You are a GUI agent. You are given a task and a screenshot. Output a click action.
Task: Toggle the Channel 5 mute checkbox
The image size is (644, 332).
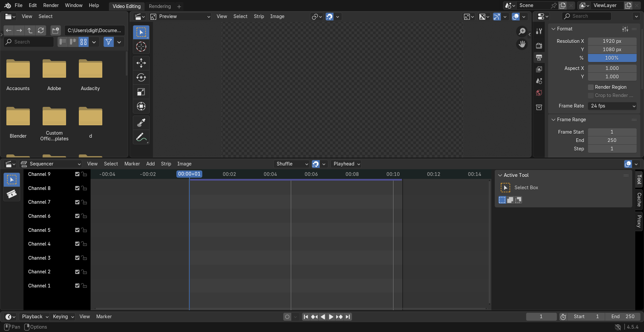pyautogui.click(x=77, y=230)
